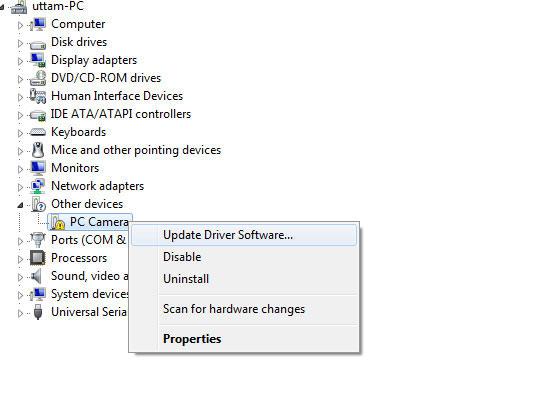Screen dimensions: 550x401
Task: Click the Universal Serial Bus plug icon
Action: (x=38, y=312)
